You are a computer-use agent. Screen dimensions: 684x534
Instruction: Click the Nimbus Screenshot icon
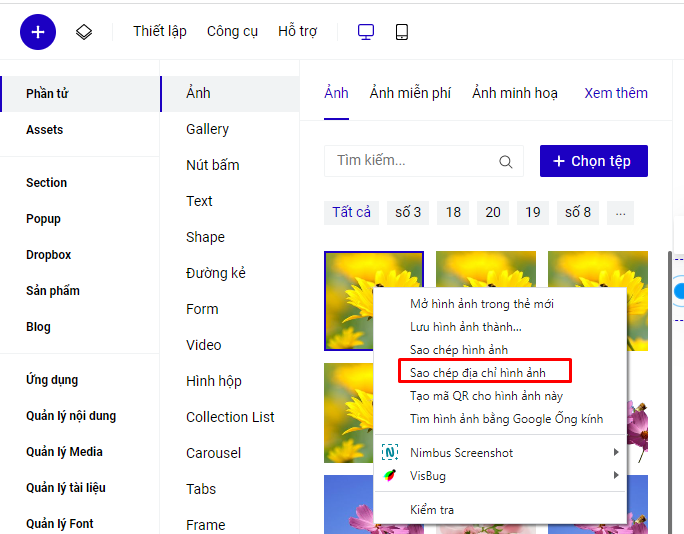point(390,453)
